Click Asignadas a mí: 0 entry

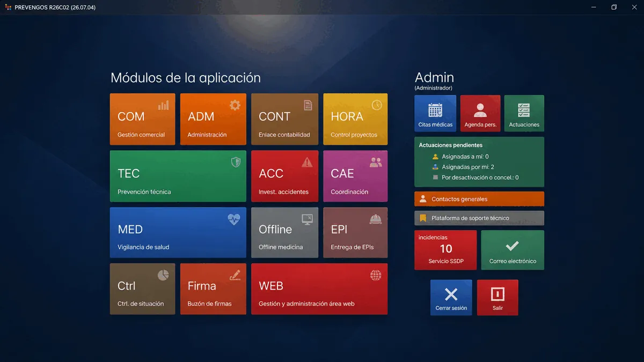tap(460, 157)
